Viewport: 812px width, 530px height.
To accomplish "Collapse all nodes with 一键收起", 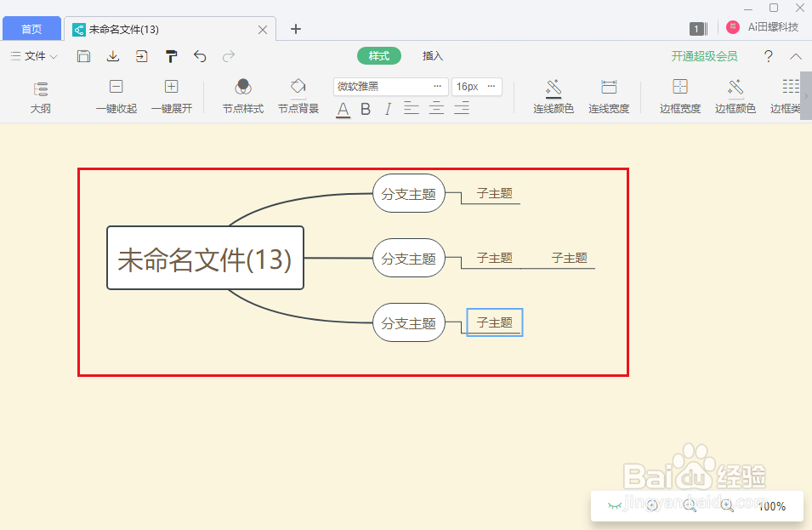I will pyautogui.click(x=116, y=96).
